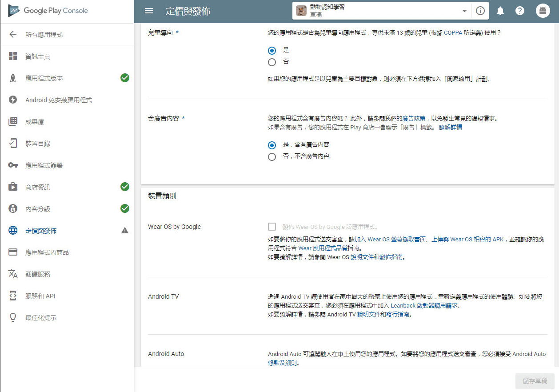
Task: Select 否，不含廣告內容 option
Action: click(272, 157)
